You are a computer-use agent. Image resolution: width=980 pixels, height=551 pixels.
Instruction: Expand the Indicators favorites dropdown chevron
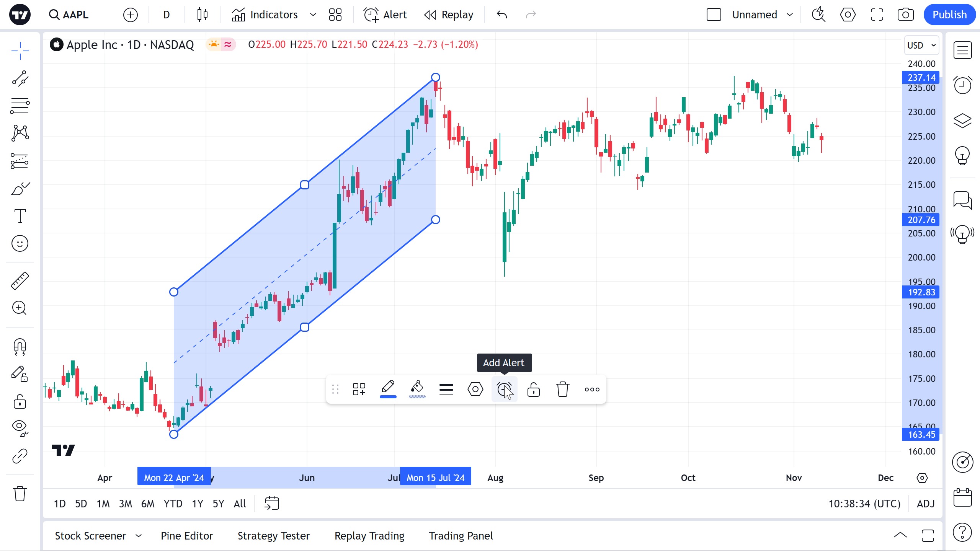tap(313, 15)
